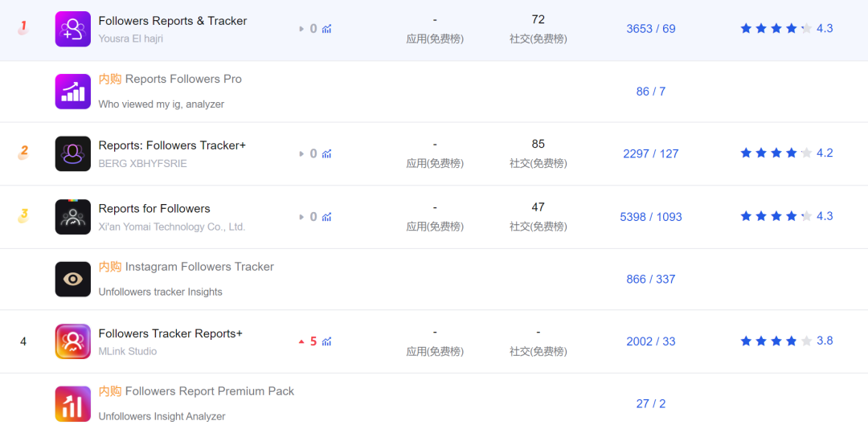Click Instagram Followers Tracker eye icon
The image size is (868, 433).
point(72,279)
